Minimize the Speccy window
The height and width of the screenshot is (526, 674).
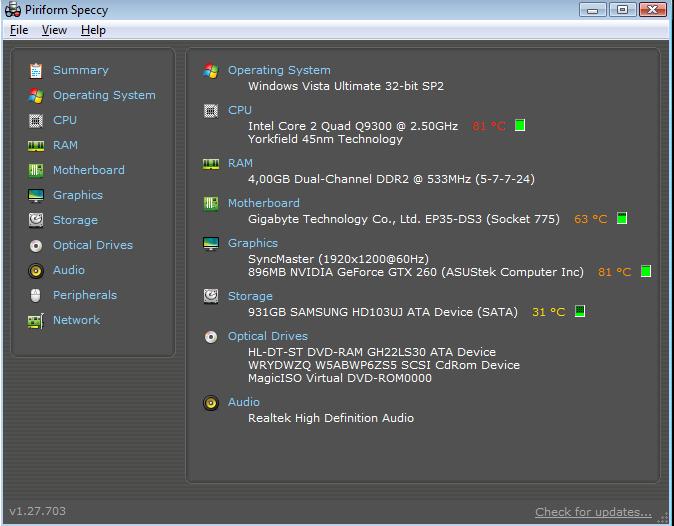point(592,9)
